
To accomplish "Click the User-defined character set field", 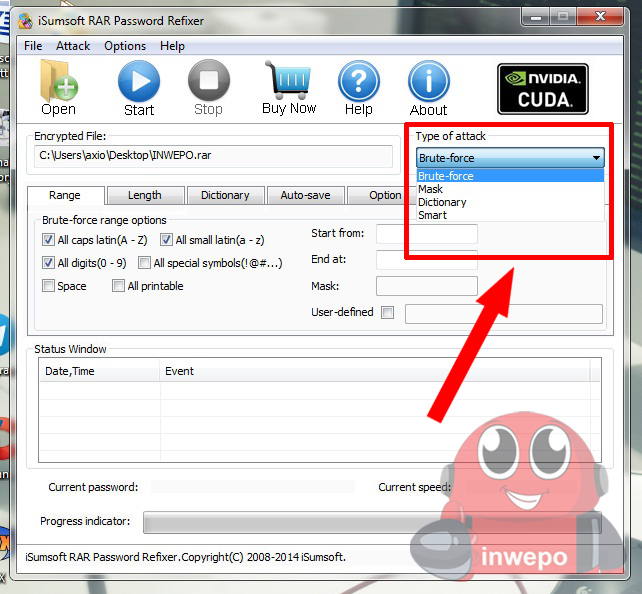I will click(504, 314).
